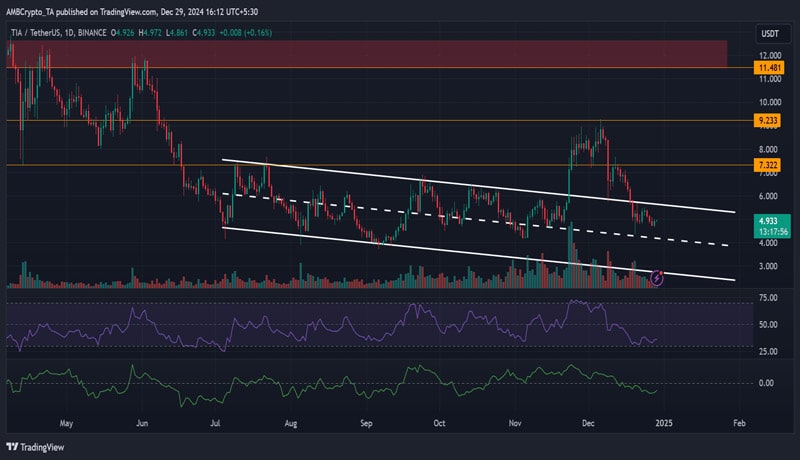Click the Sep label on time axis
The image size is (800, 460).
coord(366,423)
